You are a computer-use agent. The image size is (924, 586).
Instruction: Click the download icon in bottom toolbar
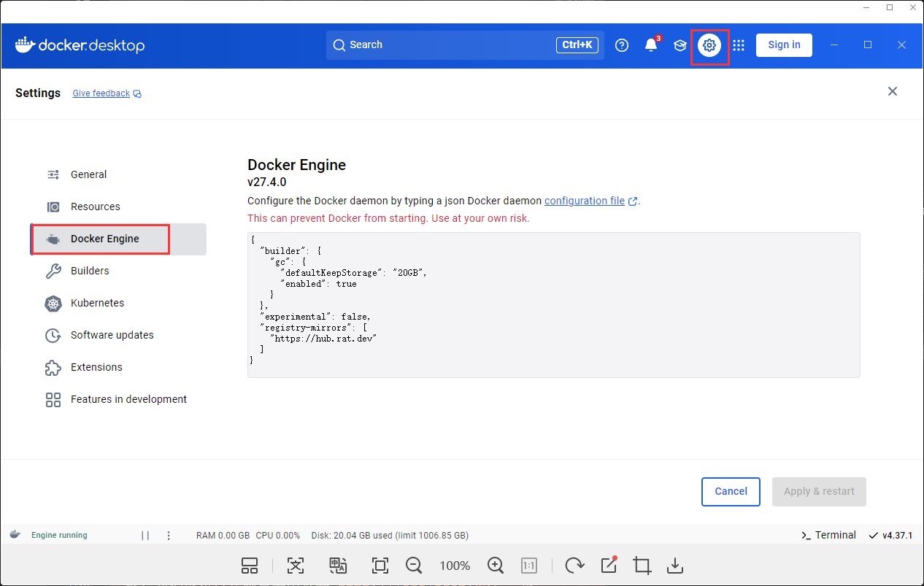click(x=675, y=566)
